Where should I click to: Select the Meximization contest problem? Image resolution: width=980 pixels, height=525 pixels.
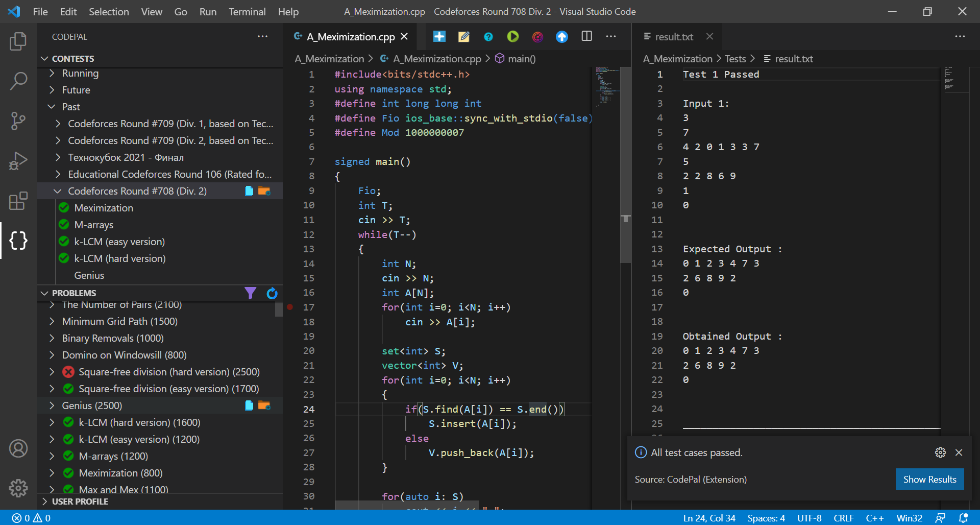click(x=104, y=208)
